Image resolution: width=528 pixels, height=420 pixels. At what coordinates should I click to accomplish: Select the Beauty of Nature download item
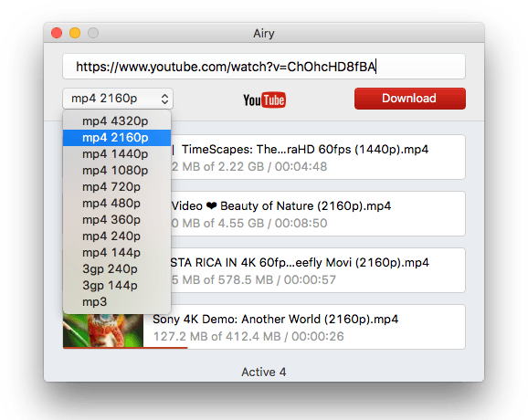pos(318,214)
